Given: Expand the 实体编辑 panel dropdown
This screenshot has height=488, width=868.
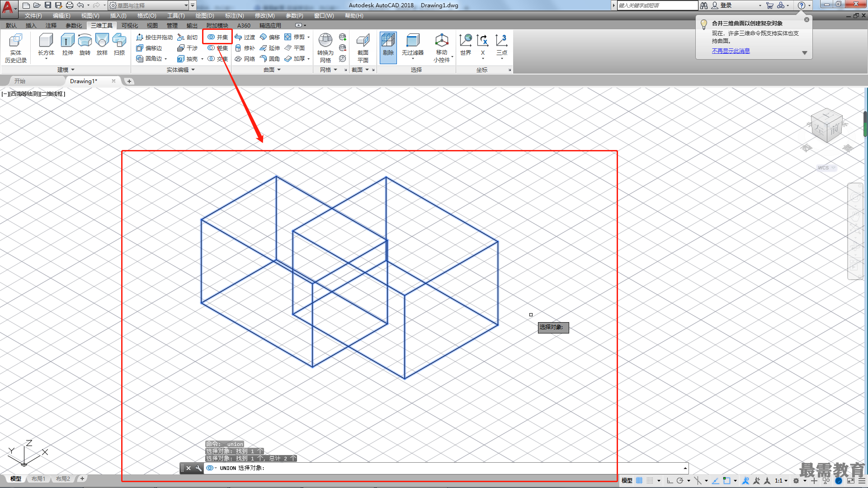Looking at the screenshot, I should pyautogui.click(x=181, y=70).
